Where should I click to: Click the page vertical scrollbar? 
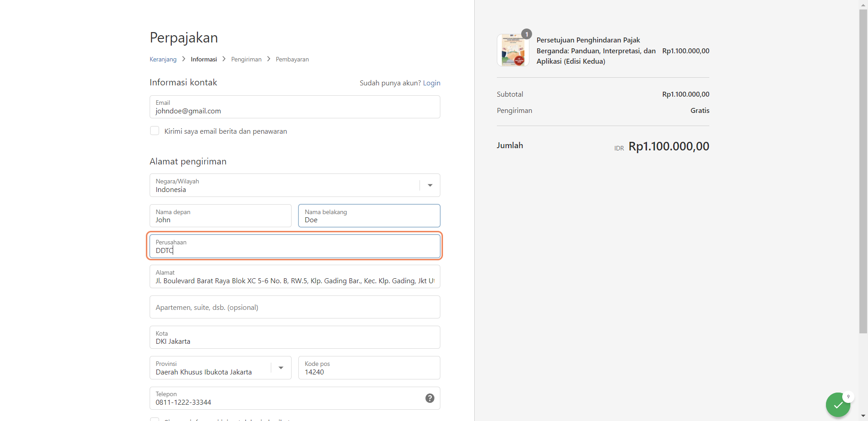pos(863,172)
